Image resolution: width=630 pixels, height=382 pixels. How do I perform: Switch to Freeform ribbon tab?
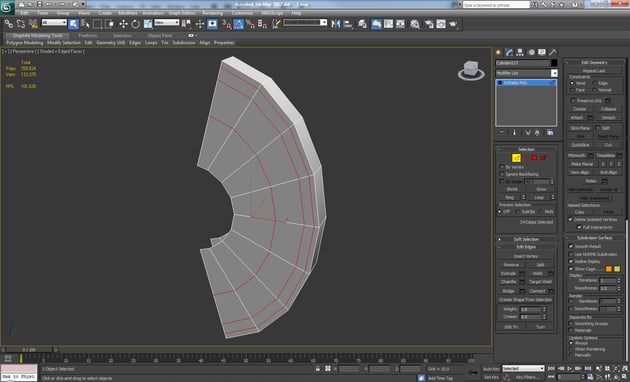(88, 35)
